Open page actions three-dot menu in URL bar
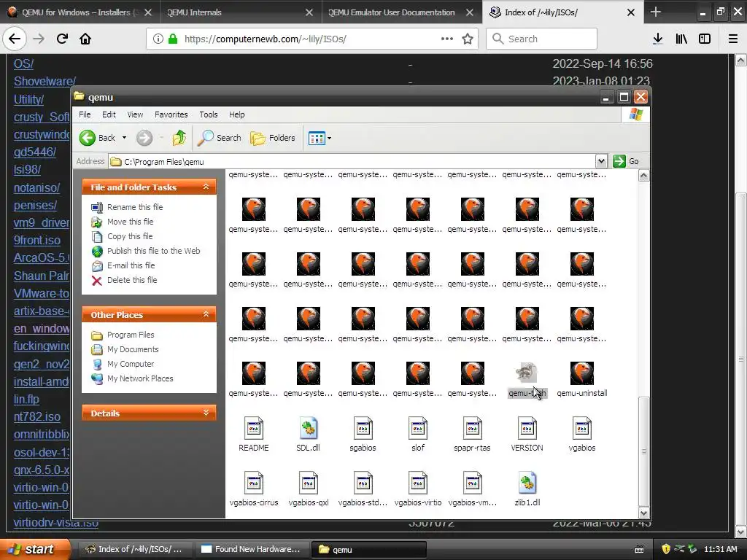The width and height of the screenshot is (747, 560). pos(447,39)
